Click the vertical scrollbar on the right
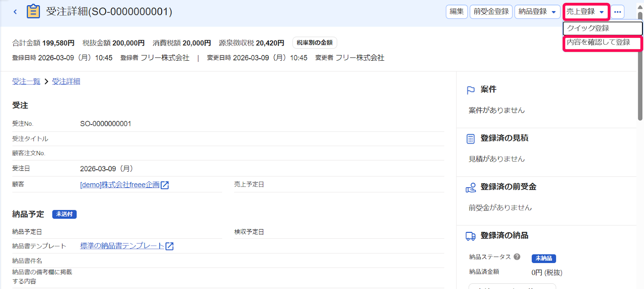The height and width of the screenshot is (289, 644). [x=640, y=66]
